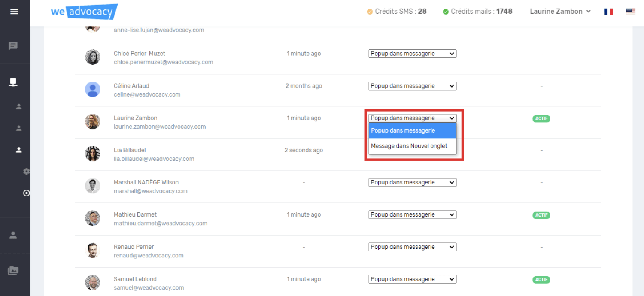Screen dimensions: 644x296
Task: Click email celine@weadvocacy.com
Action: point(147,94)
